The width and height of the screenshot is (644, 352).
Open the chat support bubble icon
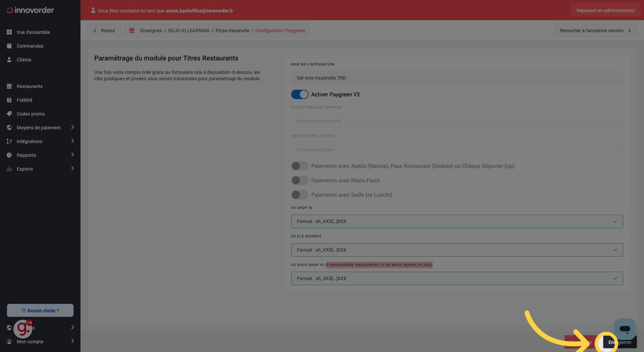click(625, 329)
